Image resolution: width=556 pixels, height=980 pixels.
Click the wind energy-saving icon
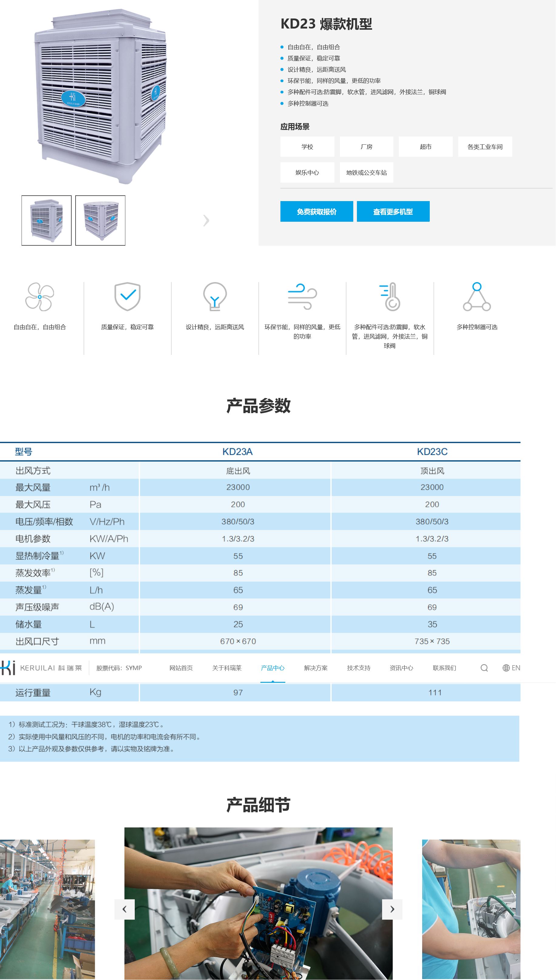302,297
